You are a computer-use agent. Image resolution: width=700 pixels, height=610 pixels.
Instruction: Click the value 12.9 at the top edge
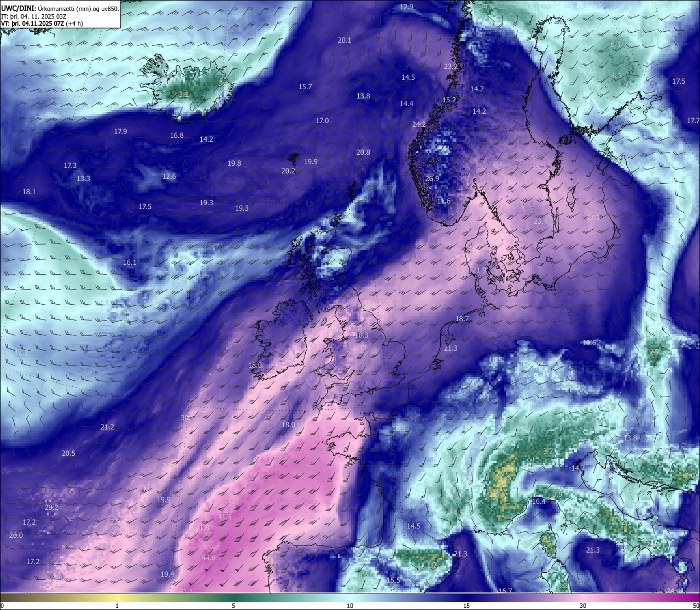click(406, 7)
